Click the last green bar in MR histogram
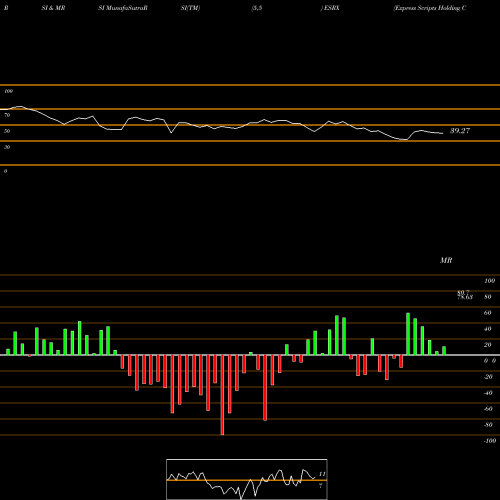 [x=444, y=351]
